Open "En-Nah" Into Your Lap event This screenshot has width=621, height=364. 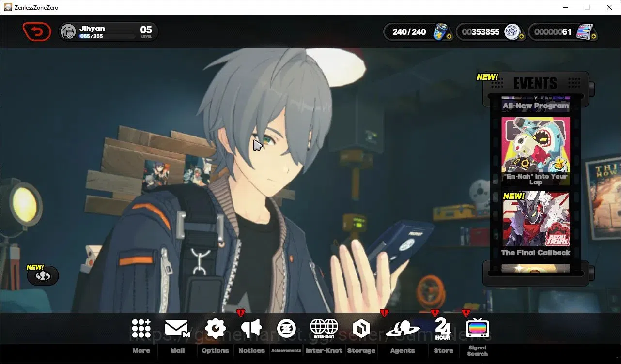(535, 152)
